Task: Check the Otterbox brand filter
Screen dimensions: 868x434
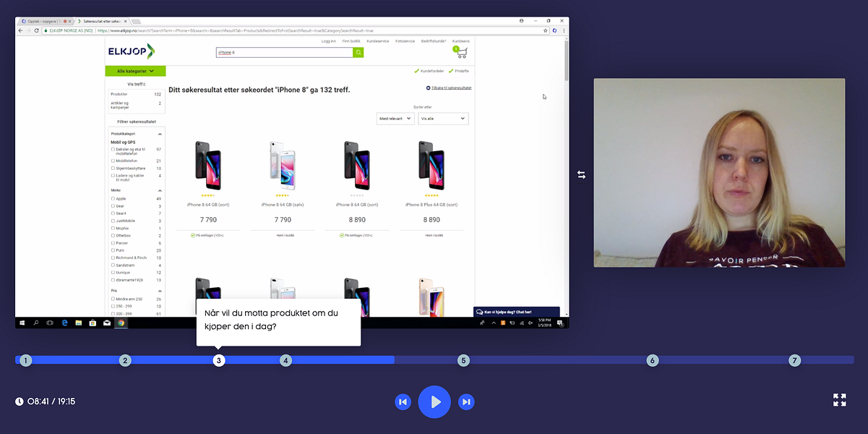Action: (113, 236)
